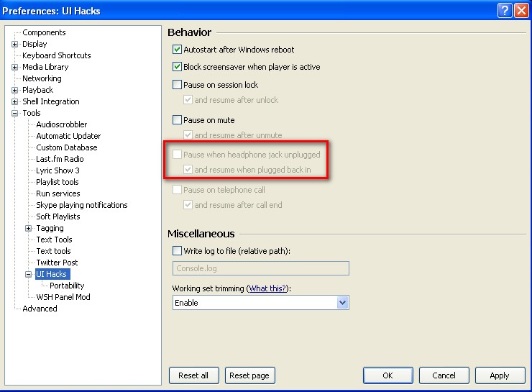Click the Console.log path field
The height and width of the screenshot is (392, 532).
pyautogui.click(x=260, y=268)
